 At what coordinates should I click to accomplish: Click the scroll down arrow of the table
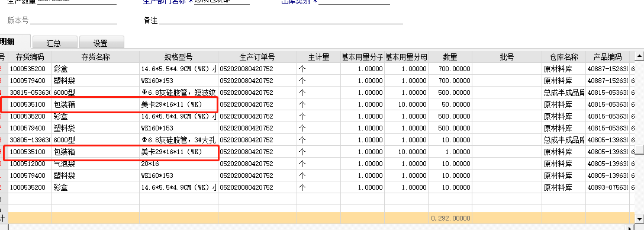(x=639, y=218)
